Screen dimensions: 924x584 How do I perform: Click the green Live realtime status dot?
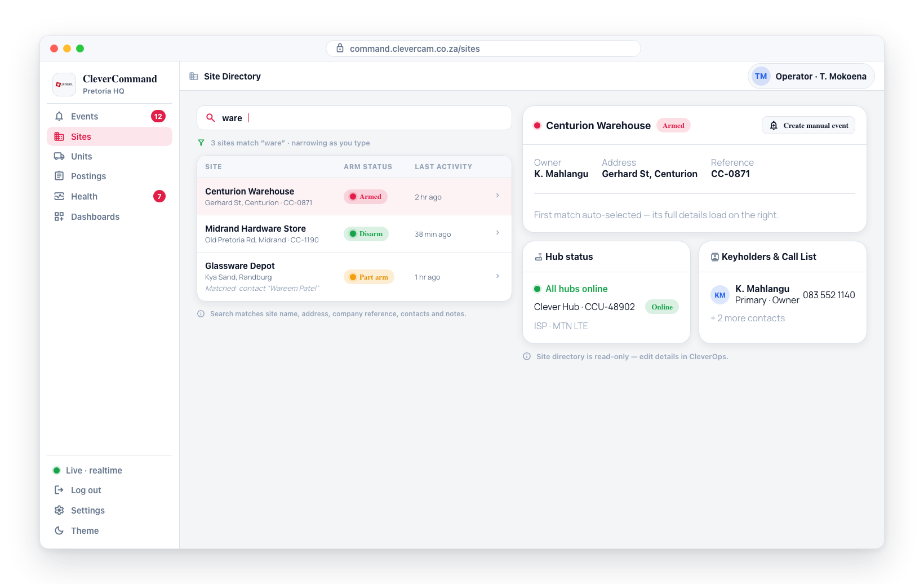(56, 470)
